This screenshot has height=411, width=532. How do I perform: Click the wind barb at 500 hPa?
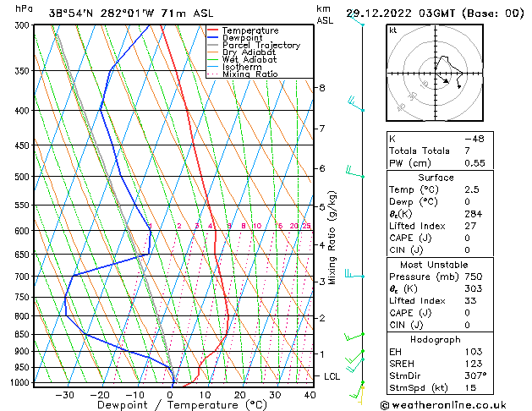(x=355, y=172)
